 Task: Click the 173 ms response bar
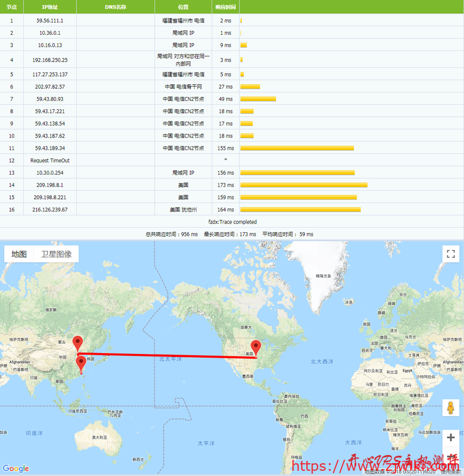point(303,185)
